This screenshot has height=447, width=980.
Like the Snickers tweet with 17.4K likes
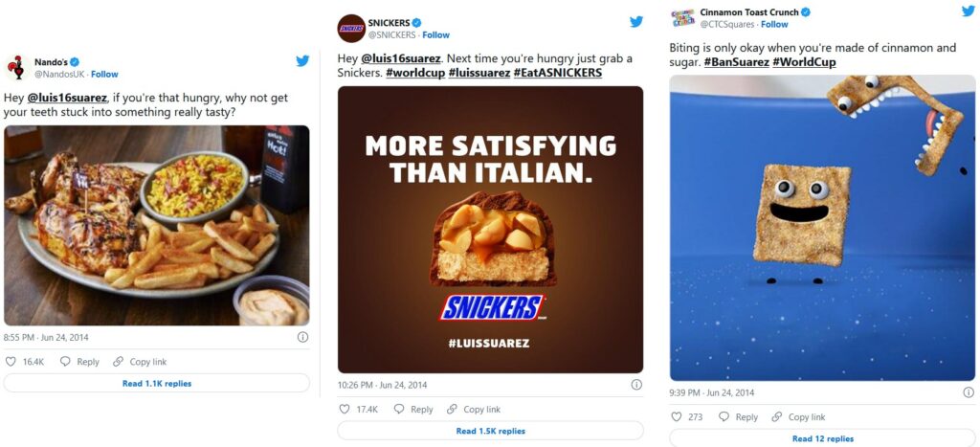[x=345, y=410]
